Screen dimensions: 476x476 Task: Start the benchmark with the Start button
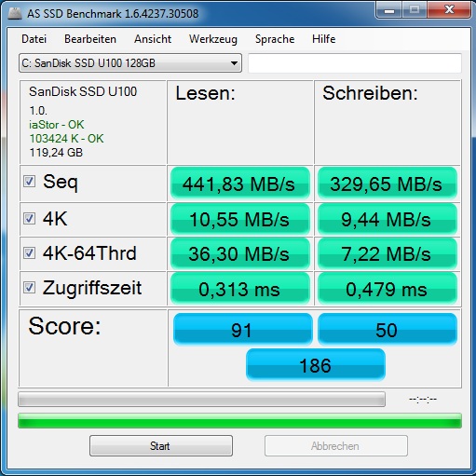(x=161, y=446)
